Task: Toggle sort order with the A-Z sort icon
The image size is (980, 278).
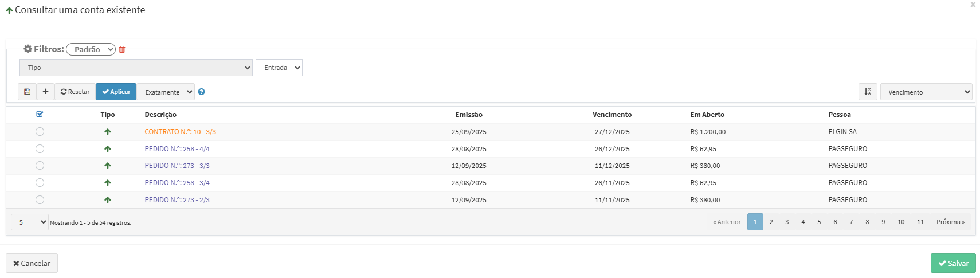Action: (x=868, y=92)
